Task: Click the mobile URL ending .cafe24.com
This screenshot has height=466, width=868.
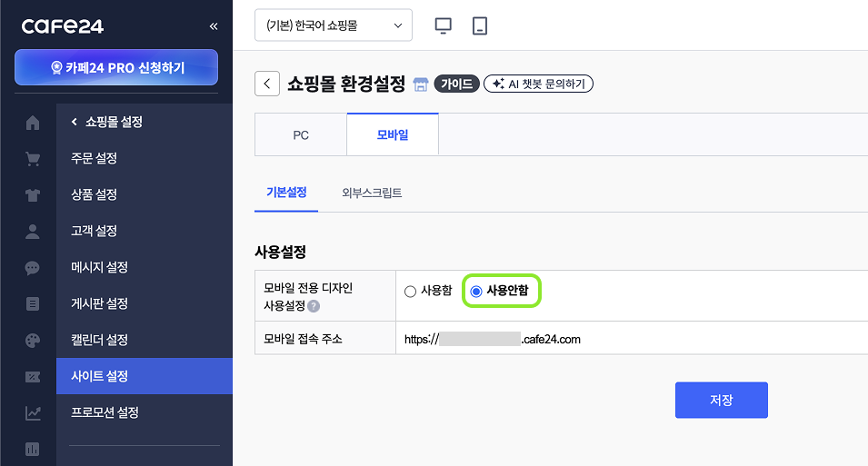Action: [492, 339]
